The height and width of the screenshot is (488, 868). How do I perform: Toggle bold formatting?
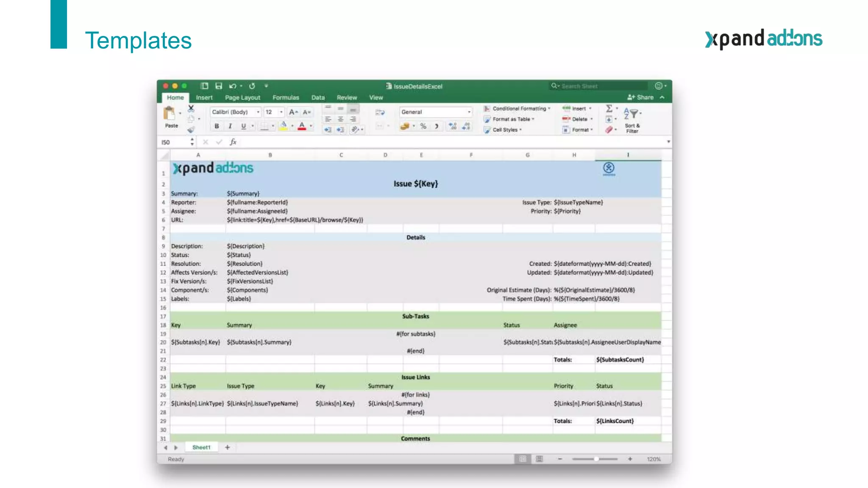217,126
